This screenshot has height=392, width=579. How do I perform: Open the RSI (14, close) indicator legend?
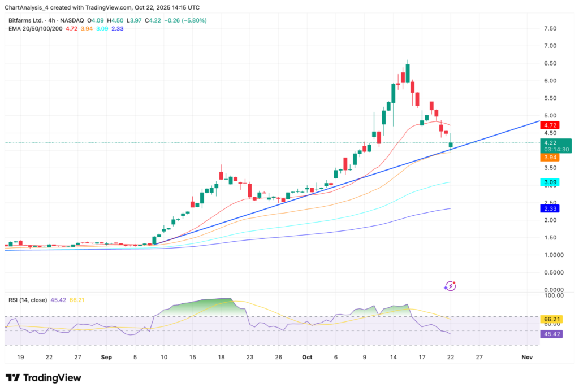[28, 300]
